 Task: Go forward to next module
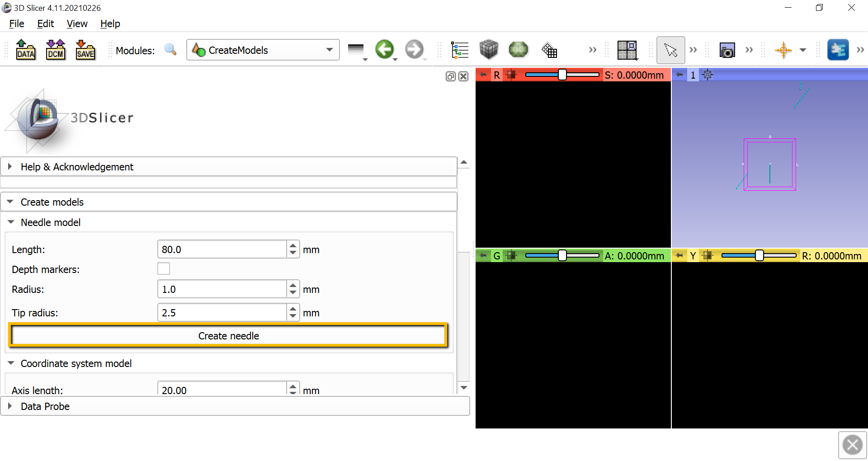coord(414,50)
